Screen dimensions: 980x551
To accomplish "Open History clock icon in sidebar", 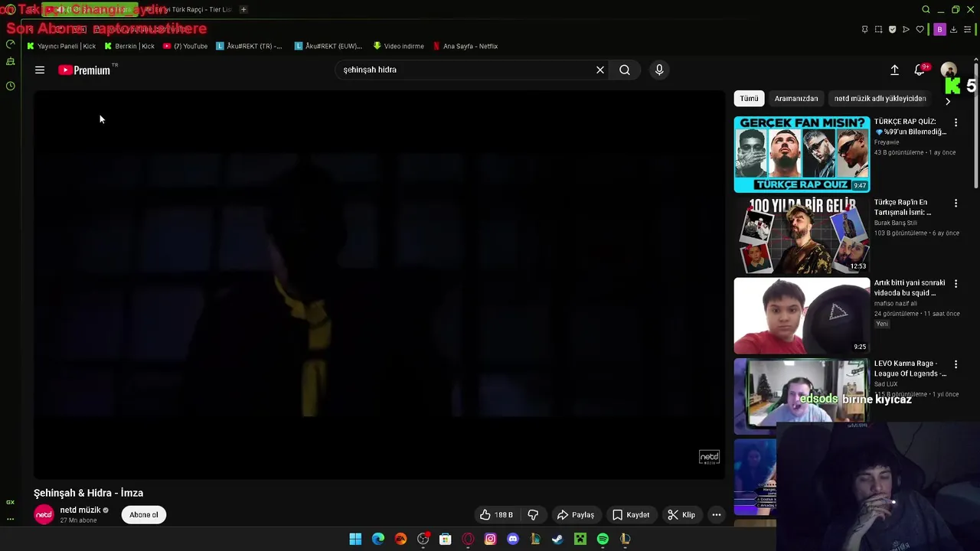I will [x=10, y=86].
